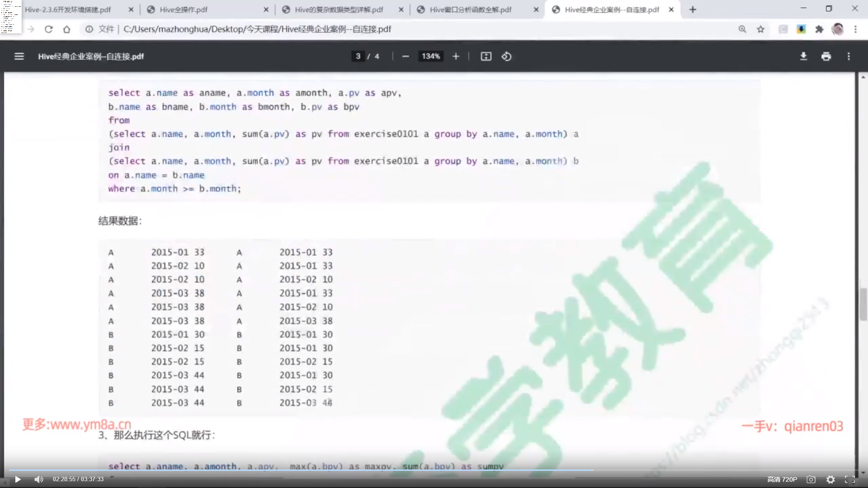Open a new browser tab
This screenshot has width=868, height=488.
pyautogui.click(x=693, y=9)
